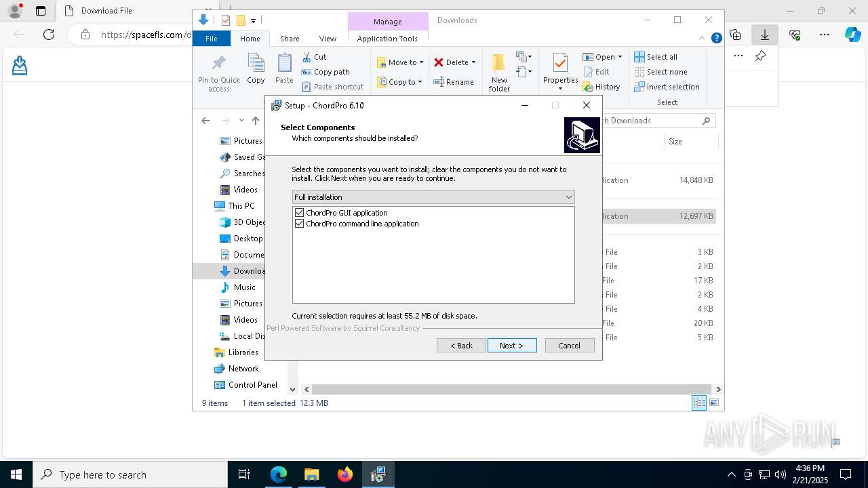The image size is (868, 488).
Task: Click Task View on taskbar
Action: 244,475
